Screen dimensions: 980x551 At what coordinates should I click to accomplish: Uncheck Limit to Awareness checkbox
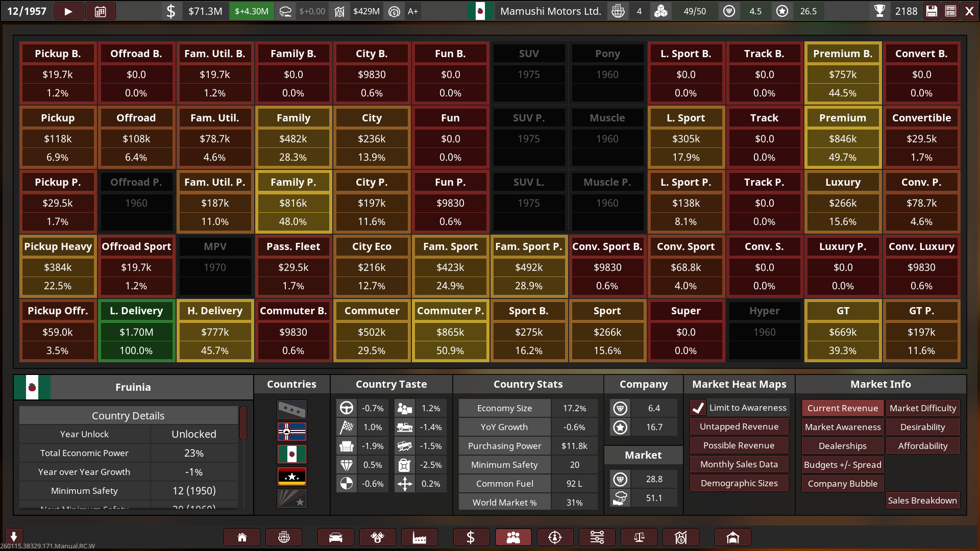coord(698,408)
